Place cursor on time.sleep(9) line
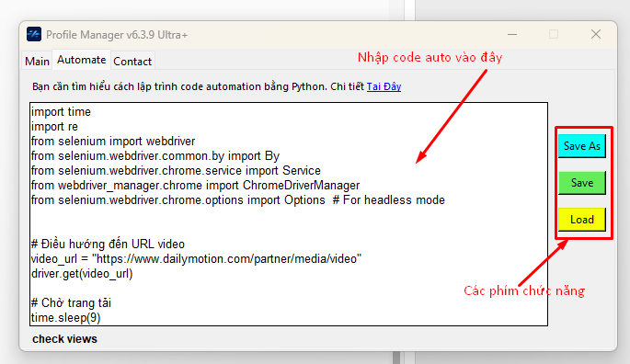 coord(66,318)
